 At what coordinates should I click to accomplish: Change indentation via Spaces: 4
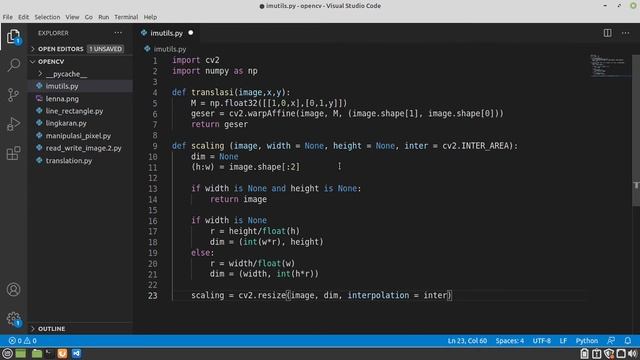509,340
